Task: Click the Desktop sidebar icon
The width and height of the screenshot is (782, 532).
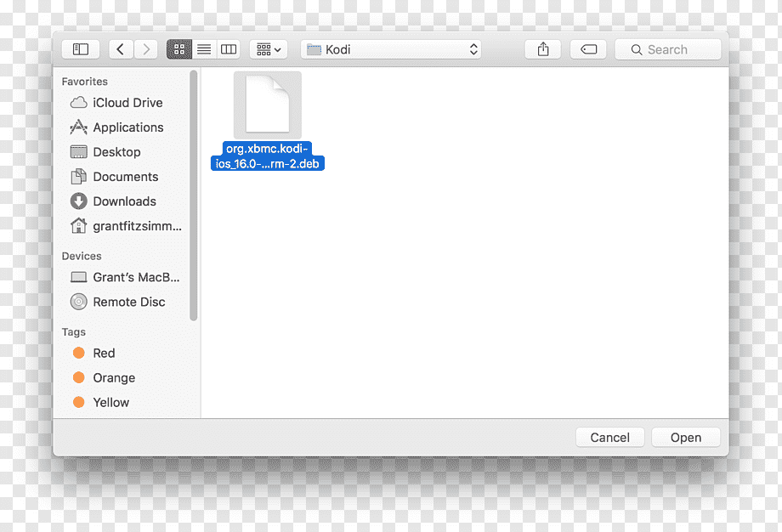Action: point(78,151)
